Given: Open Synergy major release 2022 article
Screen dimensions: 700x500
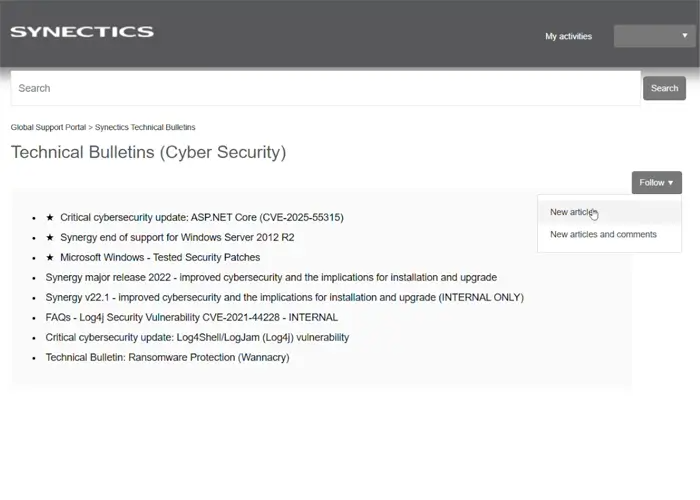Looking at the screenshot, I should coord(271,277).
